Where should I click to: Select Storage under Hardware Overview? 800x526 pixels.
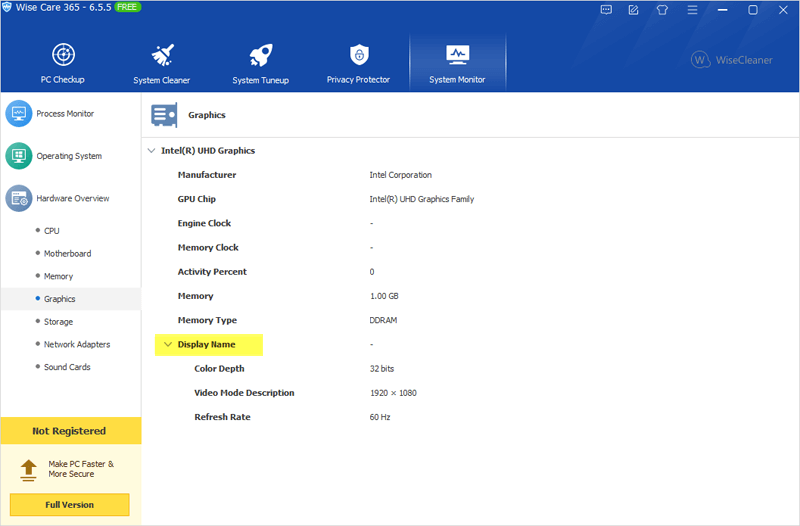coord(58,322)
